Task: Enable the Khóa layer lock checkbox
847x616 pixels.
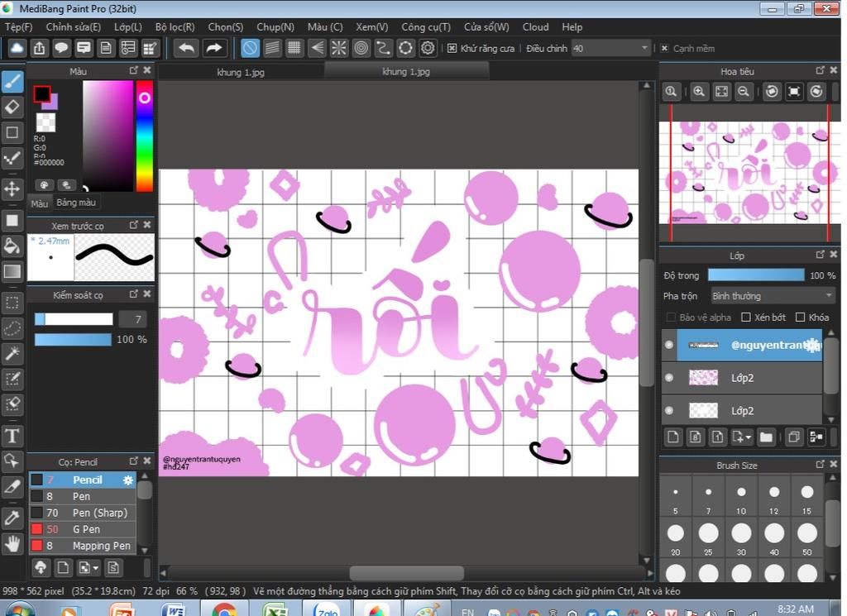Action: point(800,317)
